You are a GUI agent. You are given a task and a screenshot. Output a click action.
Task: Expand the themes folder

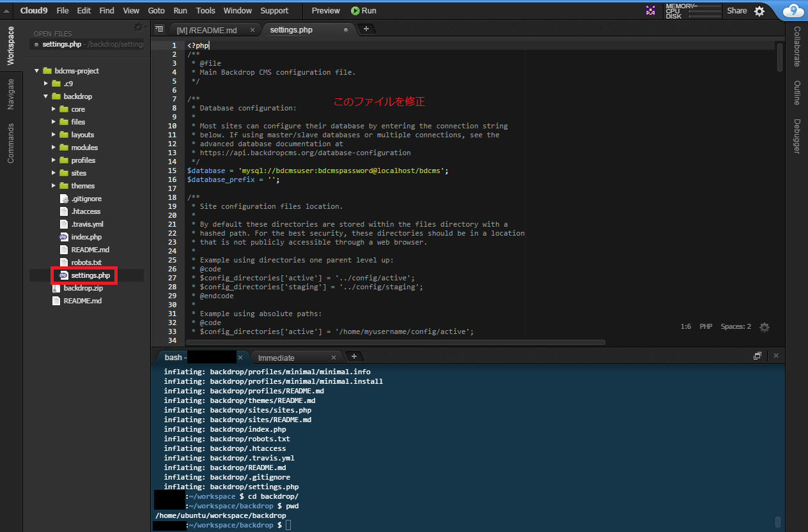pyautogui.click(x=55, y=186)
